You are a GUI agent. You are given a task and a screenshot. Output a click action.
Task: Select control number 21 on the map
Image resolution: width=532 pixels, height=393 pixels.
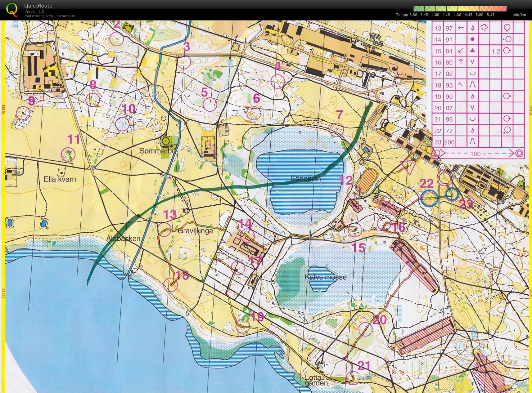pyautogui.click(x=364, y=366)
